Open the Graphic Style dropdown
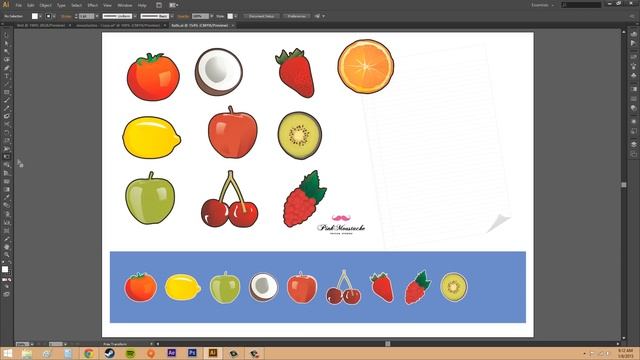The height and width of the screenshot is (360, 640). tap(236, 16)
